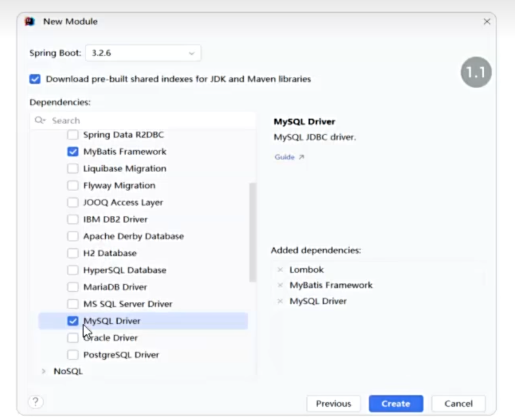The image size is (515, 420).
Task: Uncheck the MyBatis Framework checkbox
Action: tap(73, 152)
